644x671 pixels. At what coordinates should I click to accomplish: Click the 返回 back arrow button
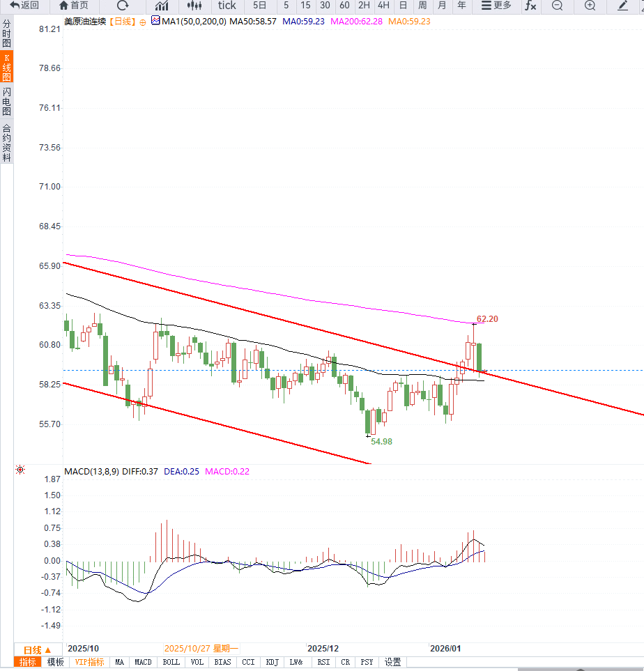click(x=24, y=6)
